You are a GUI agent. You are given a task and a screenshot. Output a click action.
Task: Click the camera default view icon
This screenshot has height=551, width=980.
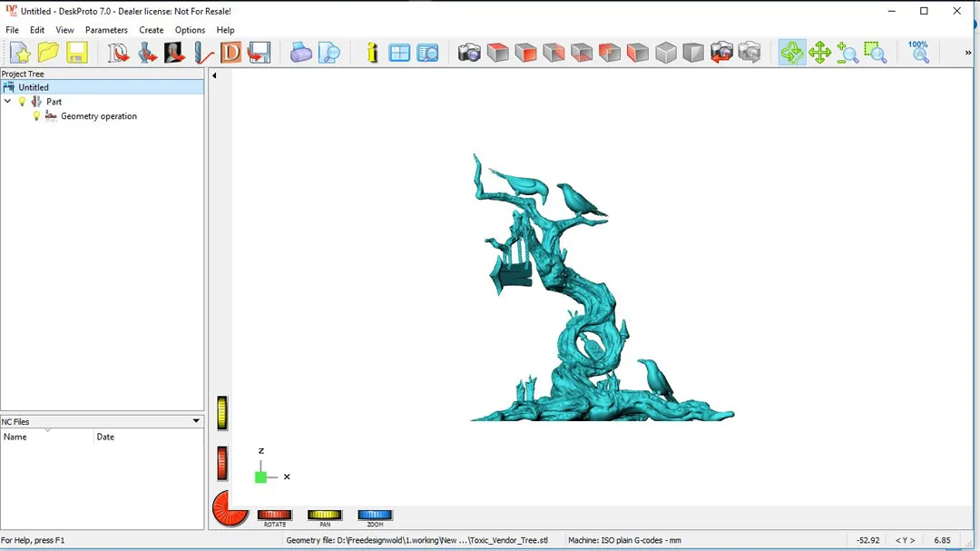point(469,53)
